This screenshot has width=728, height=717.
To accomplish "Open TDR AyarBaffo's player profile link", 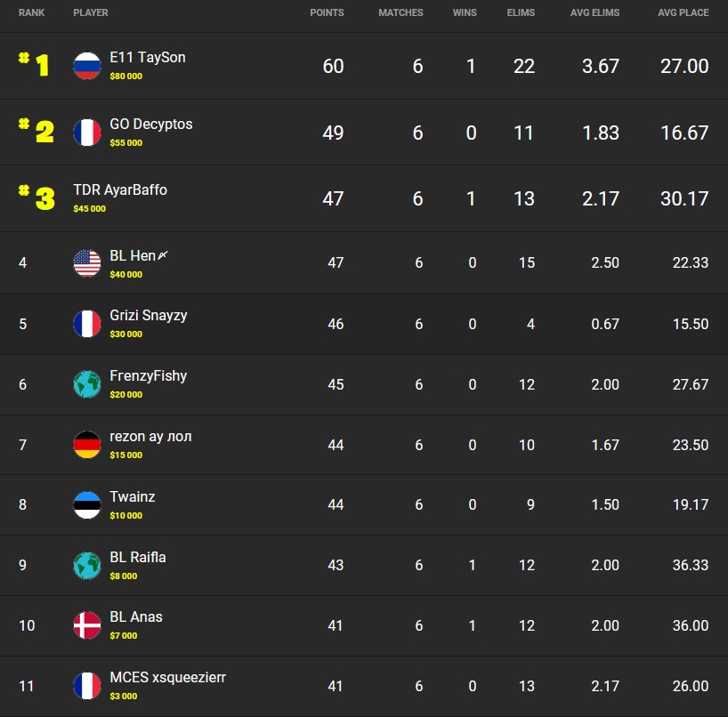I will click(x=120, y=190).
